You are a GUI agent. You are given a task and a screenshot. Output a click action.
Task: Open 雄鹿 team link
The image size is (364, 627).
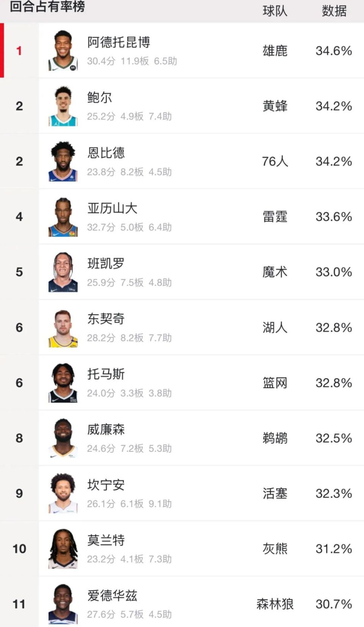(x=275, y=50)
